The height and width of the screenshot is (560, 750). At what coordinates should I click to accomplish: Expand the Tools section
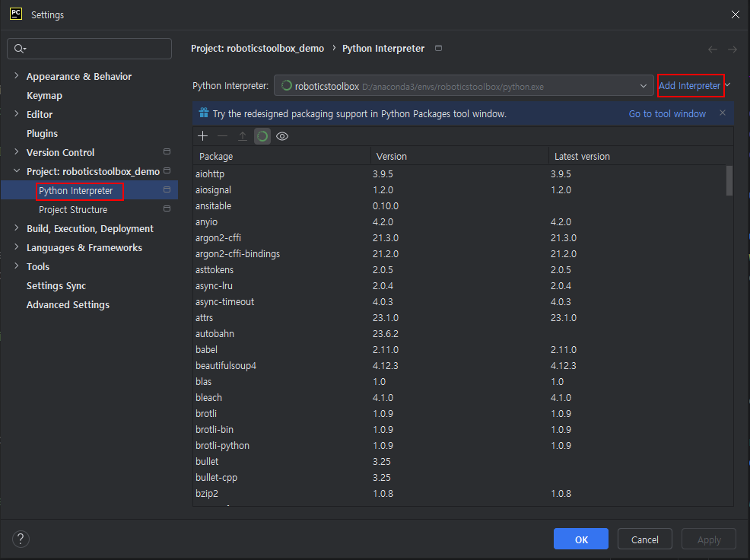[17, 266]
